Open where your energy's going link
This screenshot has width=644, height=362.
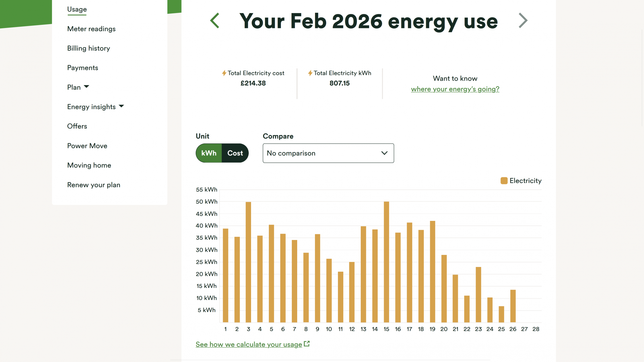455,89
